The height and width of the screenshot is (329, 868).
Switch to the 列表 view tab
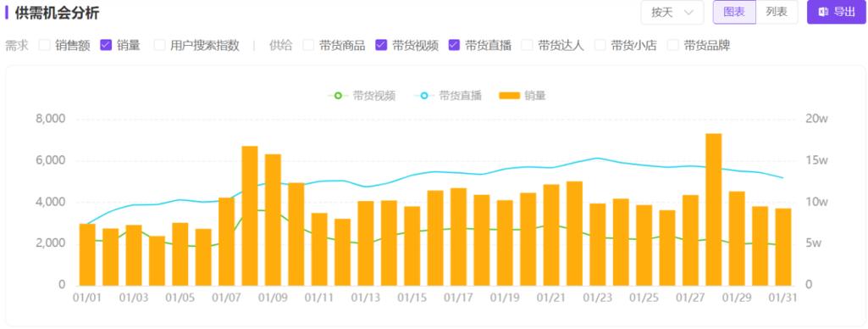coord(777,12)
